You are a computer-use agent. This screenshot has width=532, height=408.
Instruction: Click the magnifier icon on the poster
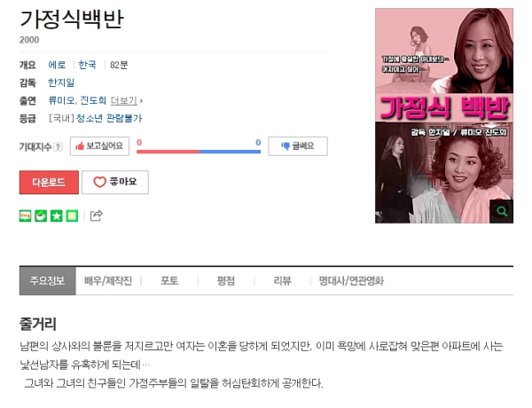click(502, 211)
